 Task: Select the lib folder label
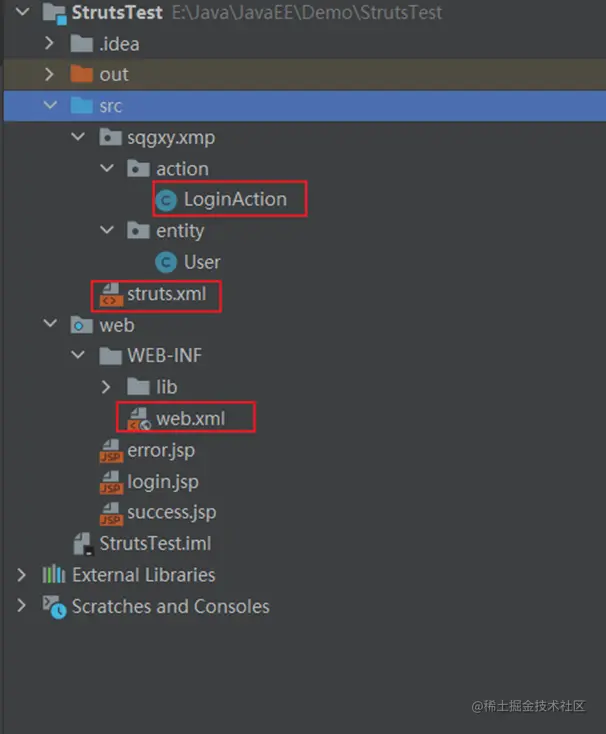pos(167,387)
